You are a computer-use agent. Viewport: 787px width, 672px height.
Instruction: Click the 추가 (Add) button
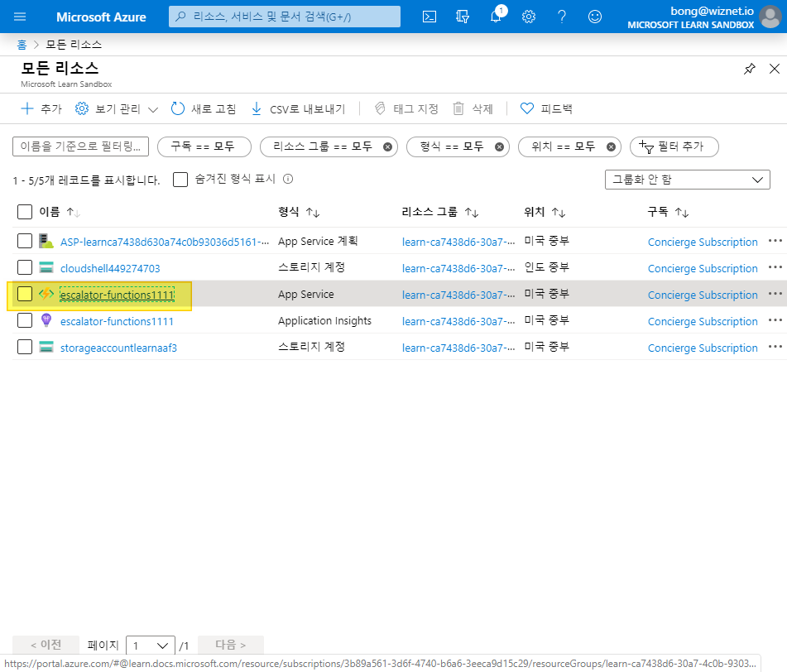tap(41, 109)
